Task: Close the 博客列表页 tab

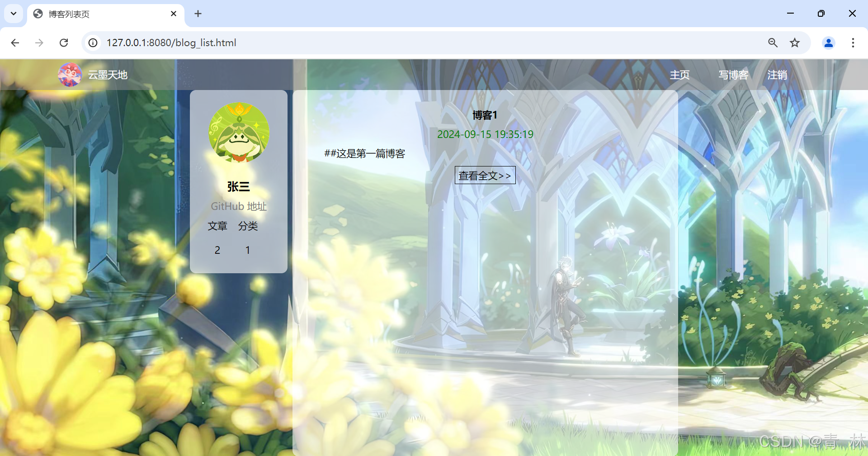Action: pos(174,14)
